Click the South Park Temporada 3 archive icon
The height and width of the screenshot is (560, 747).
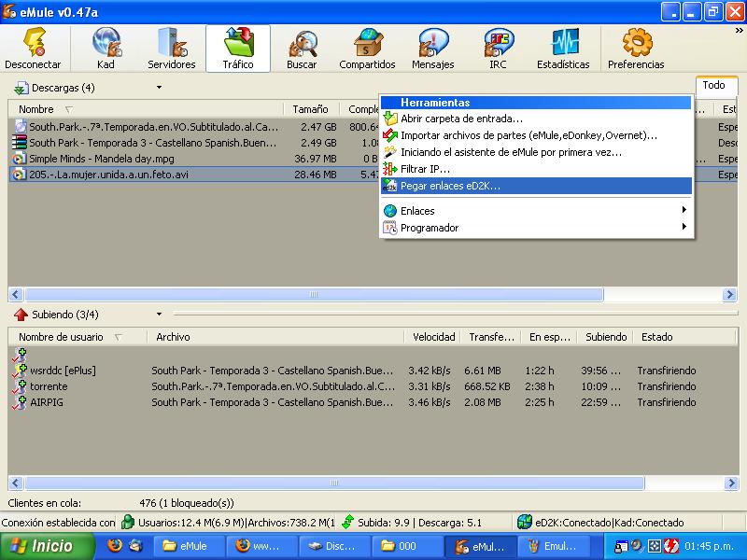[x=19, y=143]
